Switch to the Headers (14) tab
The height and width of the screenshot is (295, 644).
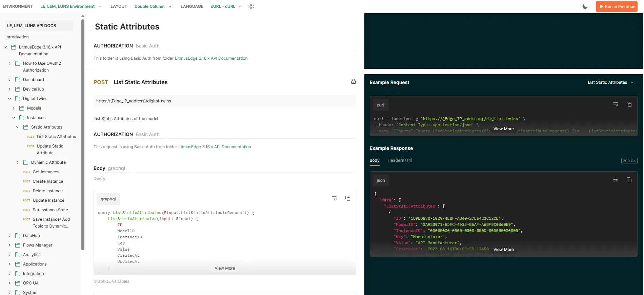[x=400, y=160]
